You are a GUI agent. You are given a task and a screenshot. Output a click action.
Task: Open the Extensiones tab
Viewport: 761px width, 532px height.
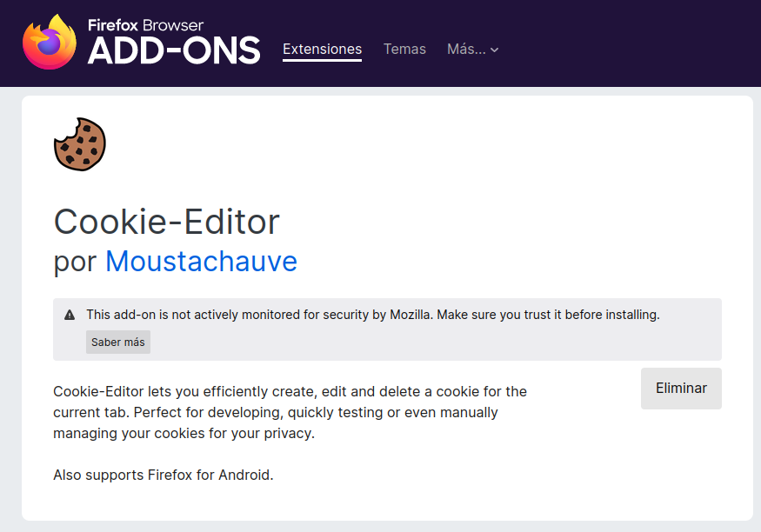pyautogui.click(x=323, y=50)
